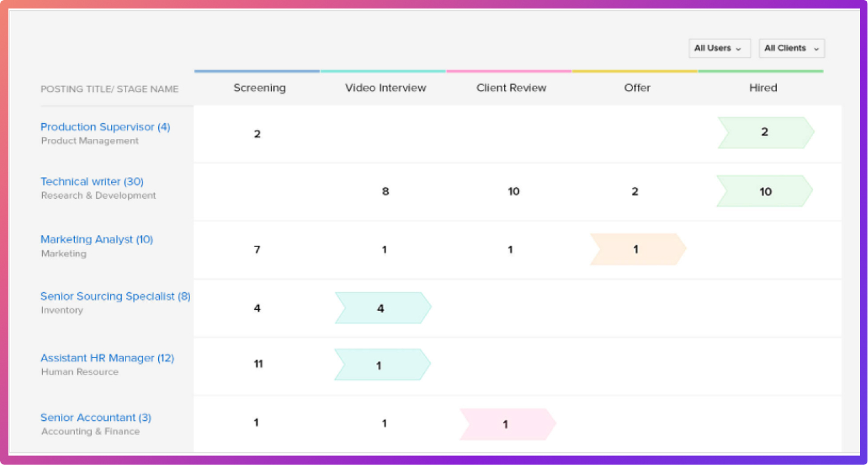This screenshot has width=868, height=465.
Task: Click Screening count for Senior Accountant
Action: click(x=256, y=423)
